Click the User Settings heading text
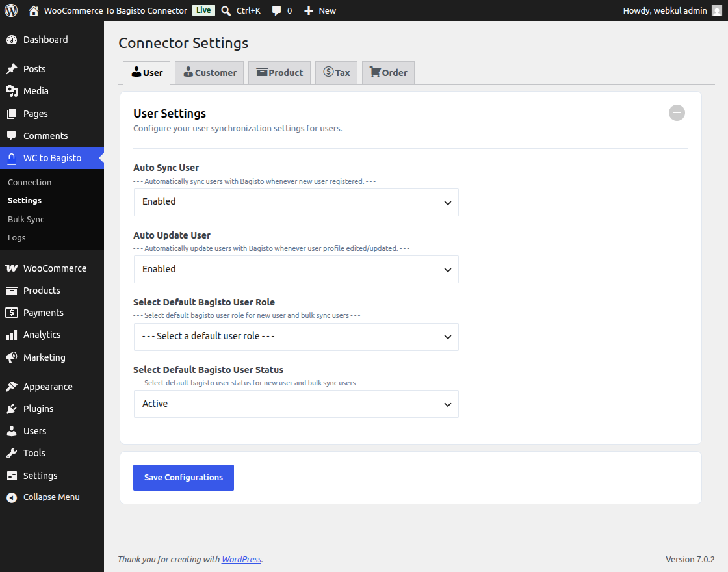Screen dimensions: 728x572 (170, 114)
